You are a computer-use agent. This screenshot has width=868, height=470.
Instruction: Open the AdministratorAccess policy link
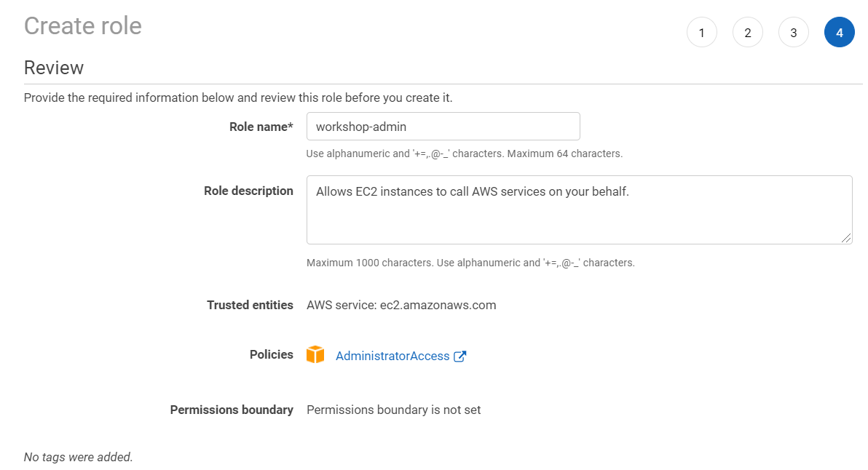tap(392, 356)
